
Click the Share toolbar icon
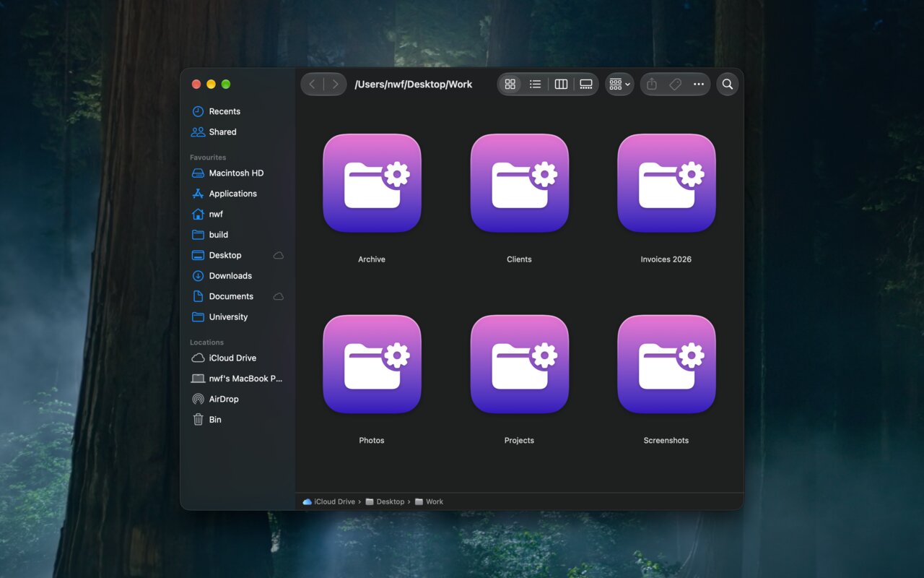coord(652,85)
